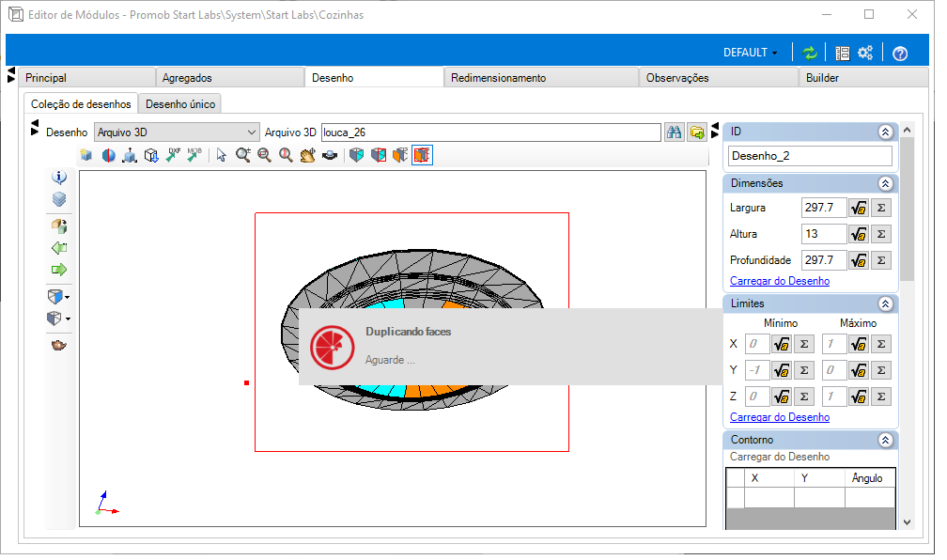Viewport: 947px width, 560px height.
Task: Collapse the Contorno section
Action: pyautogui.click(x=885, y=440)
